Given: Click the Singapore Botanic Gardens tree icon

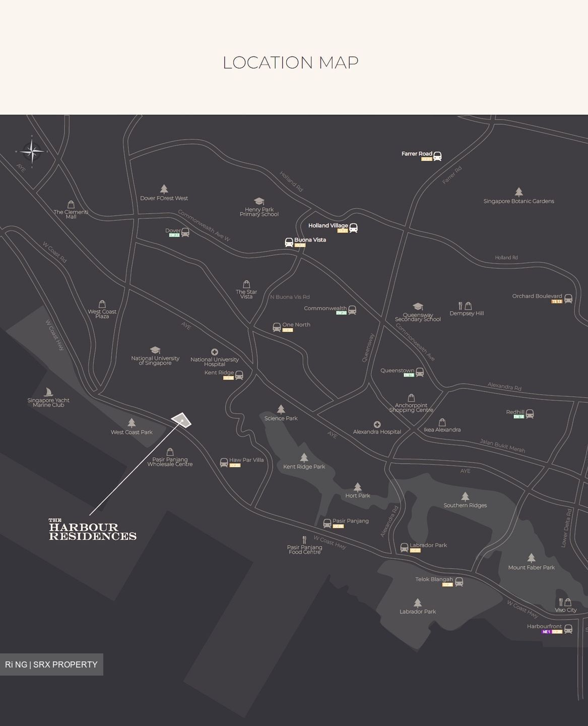Looking at the screenshot, I should (519, 192).
